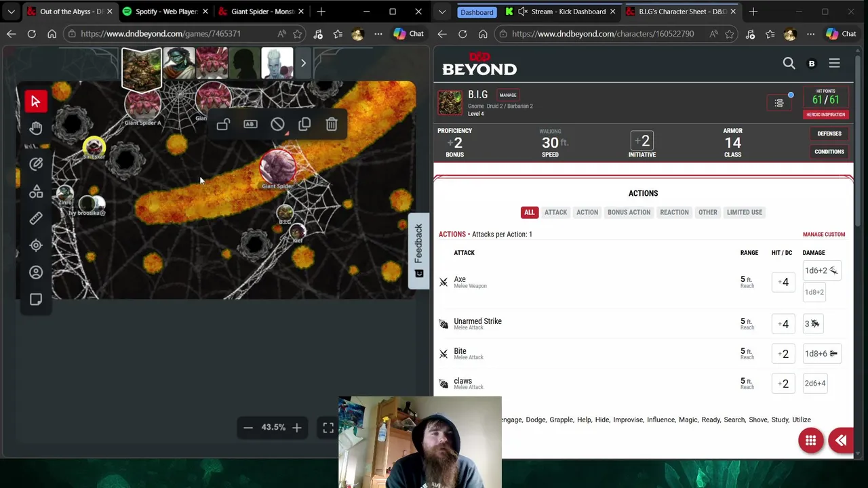Screen dimensions: 868x488
Task: Filter actions by Action
Action: click(587, 212)
